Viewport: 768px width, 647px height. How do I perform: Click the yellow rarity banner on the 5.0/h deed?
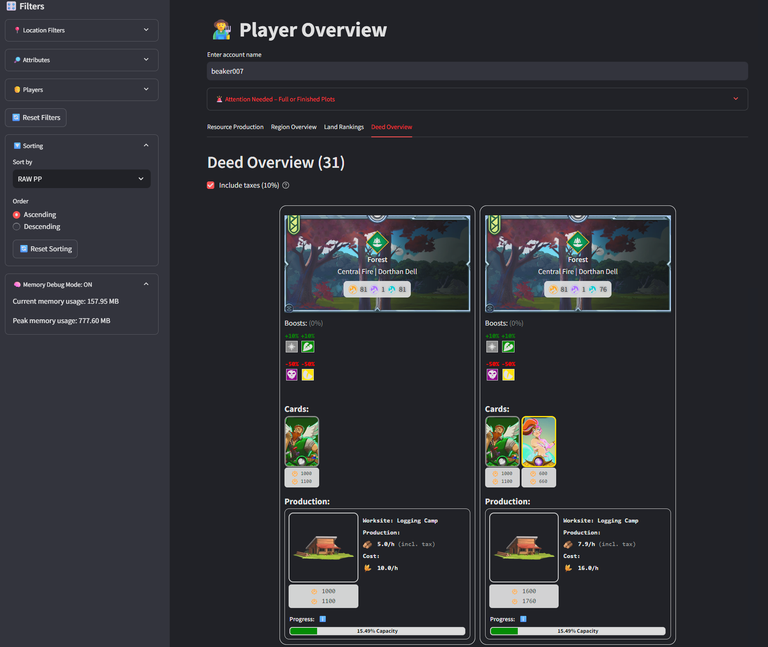point(293,225)
